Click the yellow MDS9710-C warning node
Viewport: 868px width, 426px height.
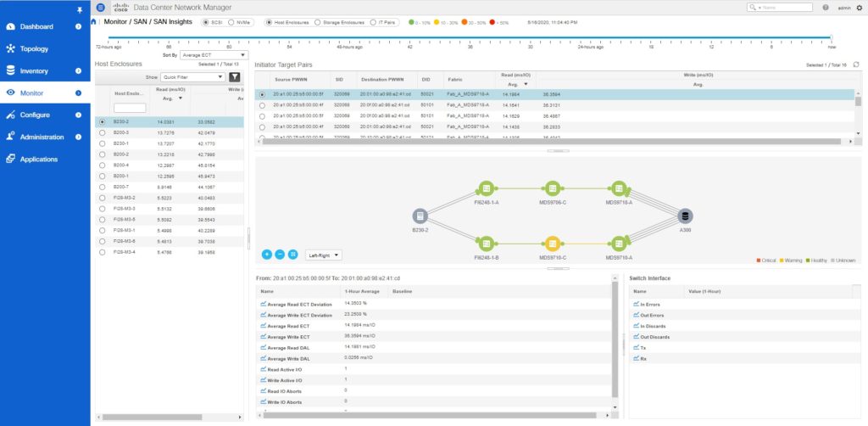(553, 244)
